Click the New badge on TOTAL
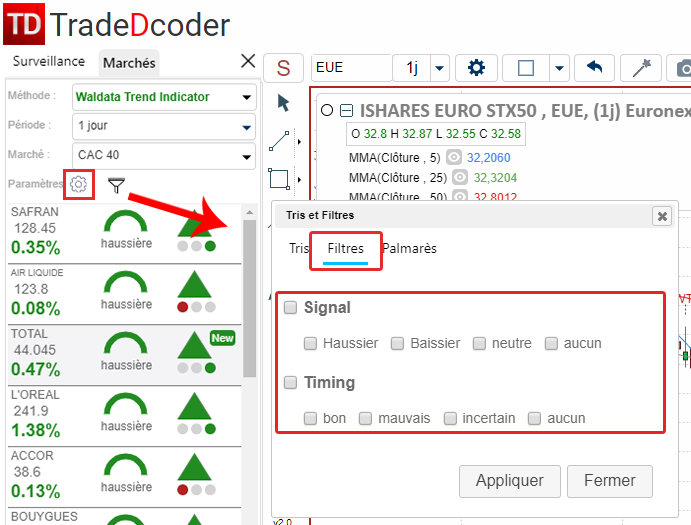Screen dimensions: 691x525 223,338
